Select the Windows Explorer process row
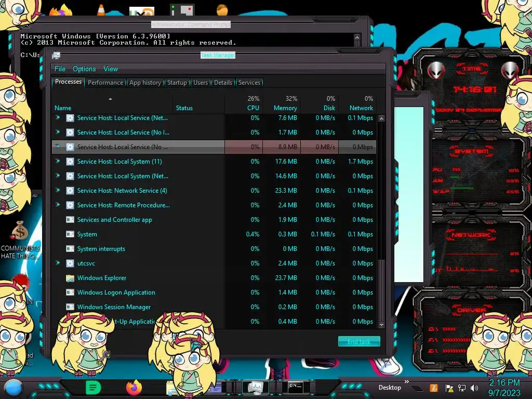532x399 pixels. 214,278
